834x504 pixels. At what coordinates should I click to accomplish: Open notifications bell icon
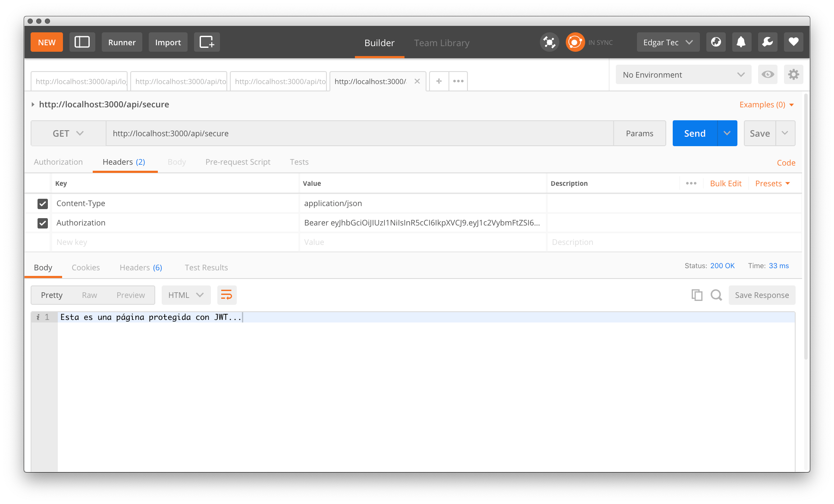pos(741,42)
